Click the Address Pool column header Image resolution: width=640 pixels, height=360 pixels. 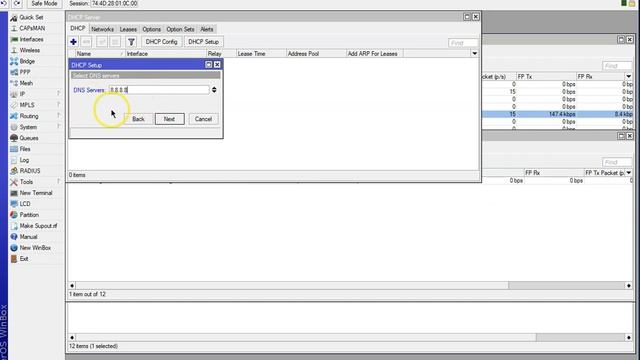coord(316,54)
